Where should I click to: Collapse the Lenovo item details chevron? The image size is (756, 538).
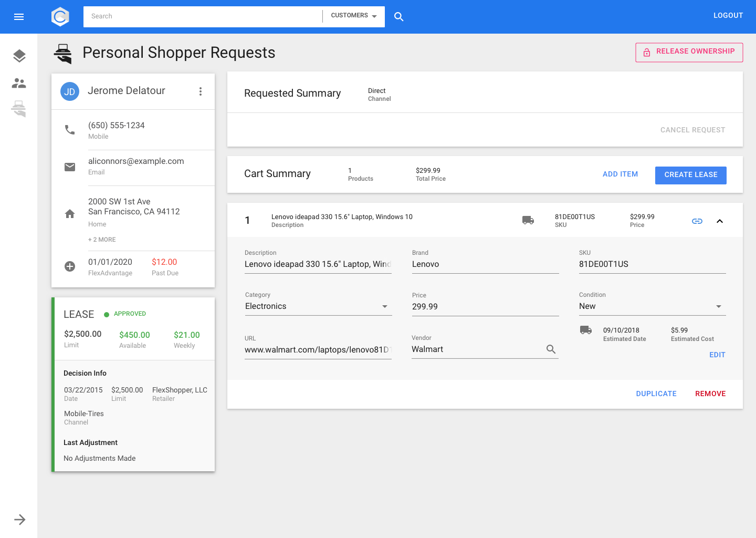pos(720,221)
